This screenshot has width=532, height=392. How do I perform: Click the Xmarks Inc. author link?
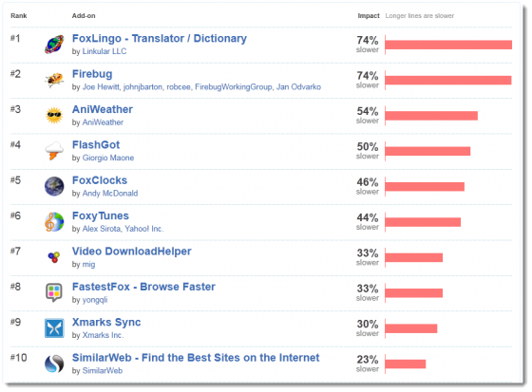pyautogui.click(x=104, y=335)
